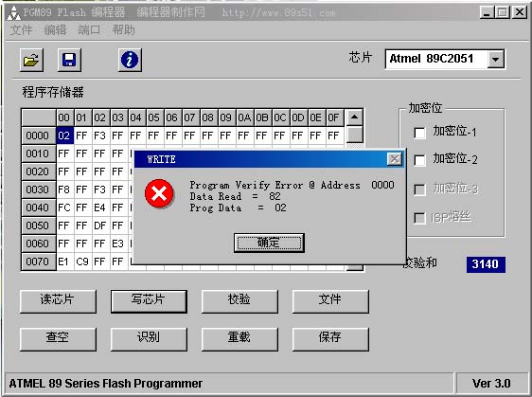Toggle the 加密位-2 checkbox
This screenshot has width=532, height=397.
419,160
